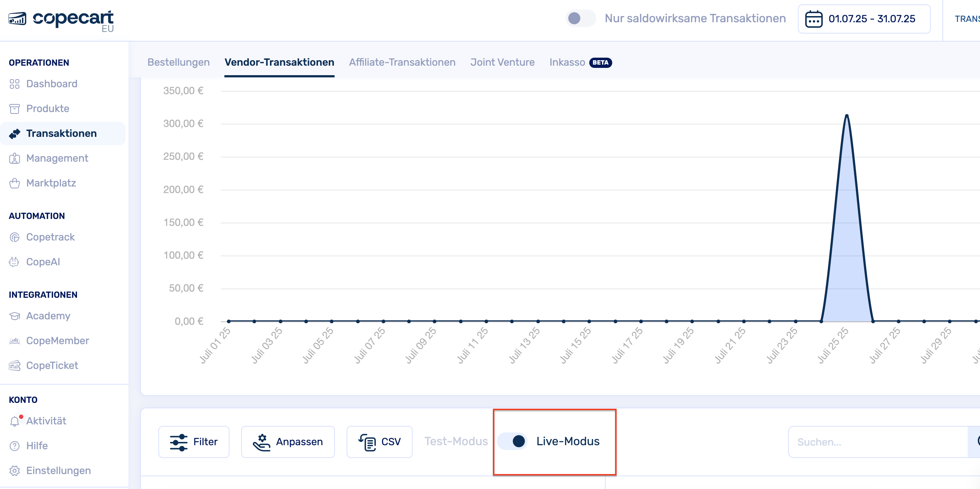The width and height of the screenshot is (980, 489).
Task: Open the Filter options
Action: 194,442
